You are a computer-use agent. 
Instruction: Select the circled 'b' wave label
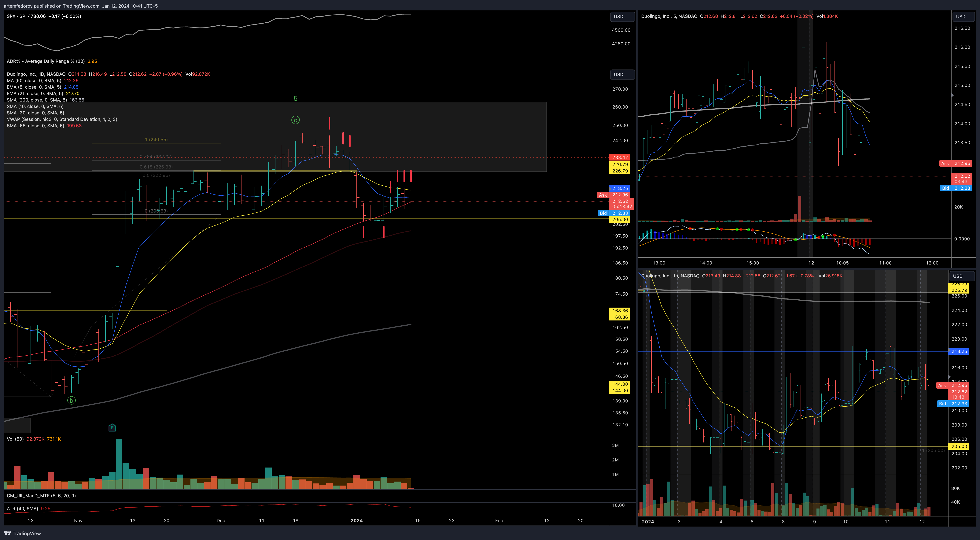click(x=71, y=400)
